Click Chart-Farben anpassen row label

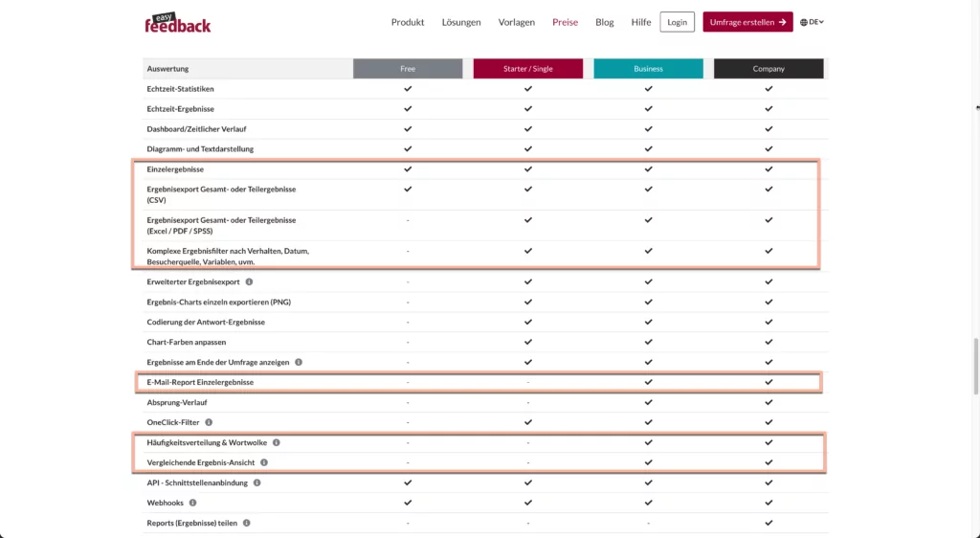click(x=187, y=343)
